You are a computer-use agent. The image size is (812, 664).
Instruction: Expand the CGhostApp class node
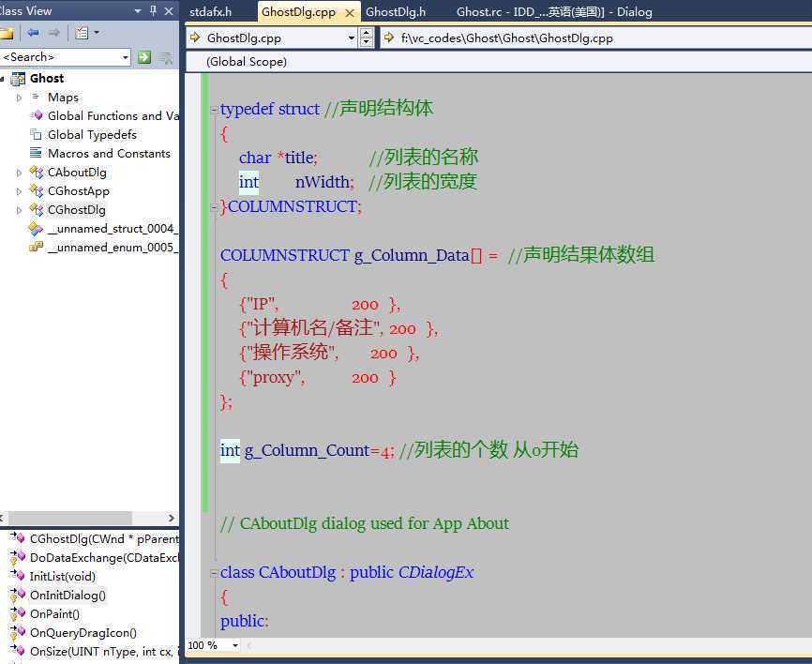point(19,191)
